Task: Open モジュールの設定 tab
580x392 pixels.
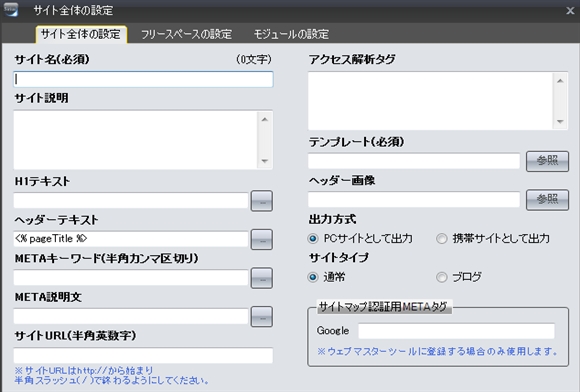Action: [291, 34]
